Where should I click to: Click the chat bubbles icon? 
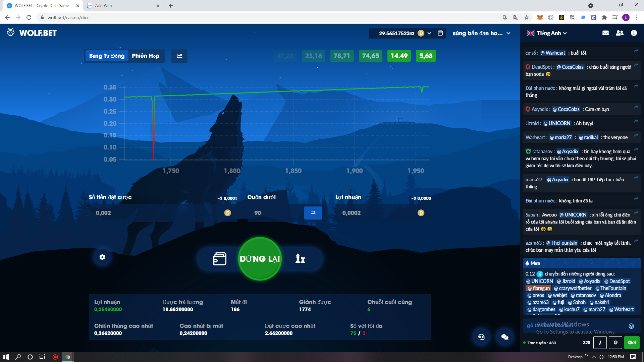(504, 337)
